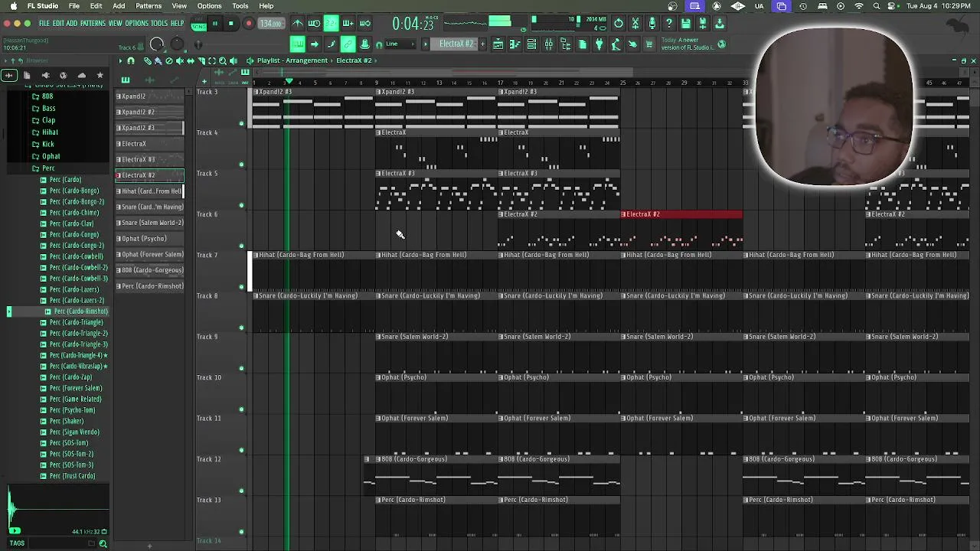Click the TAGS label in browser

(x=17, y=543)
